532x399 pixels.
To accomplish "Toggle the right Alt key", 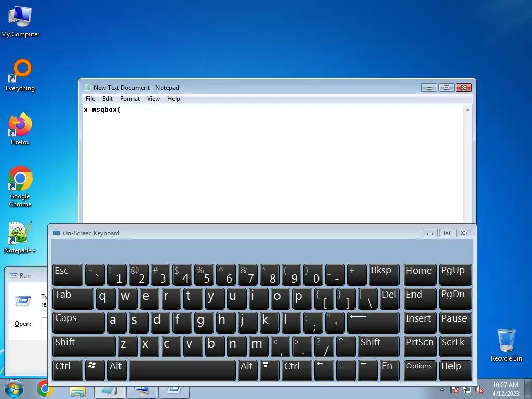I will click(x=247, y=370).
